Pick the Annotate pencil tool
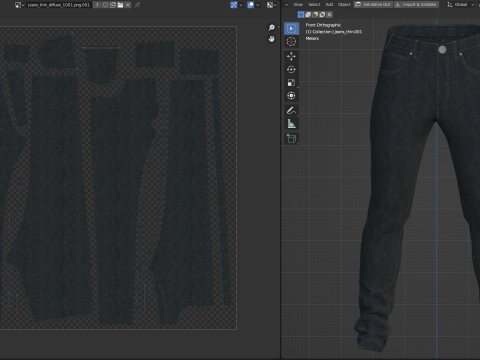 tap(291, 110)
